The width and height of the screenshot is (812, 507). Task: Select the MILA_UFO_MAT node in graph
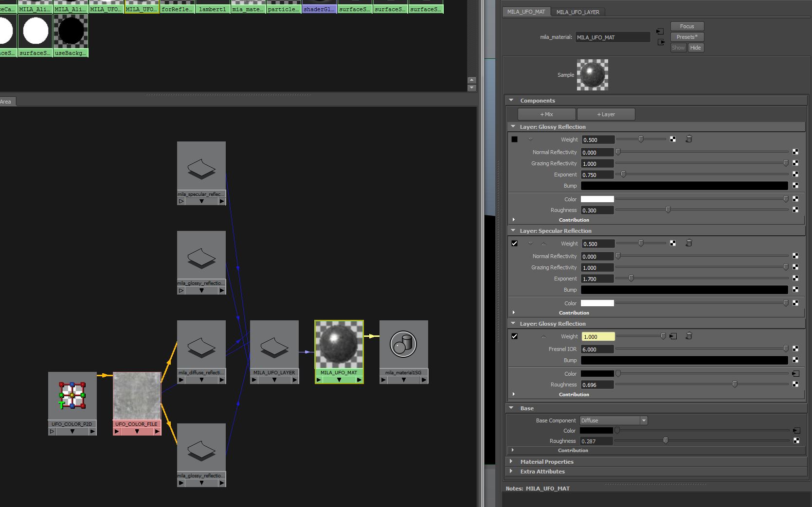[x=339, y=351]
